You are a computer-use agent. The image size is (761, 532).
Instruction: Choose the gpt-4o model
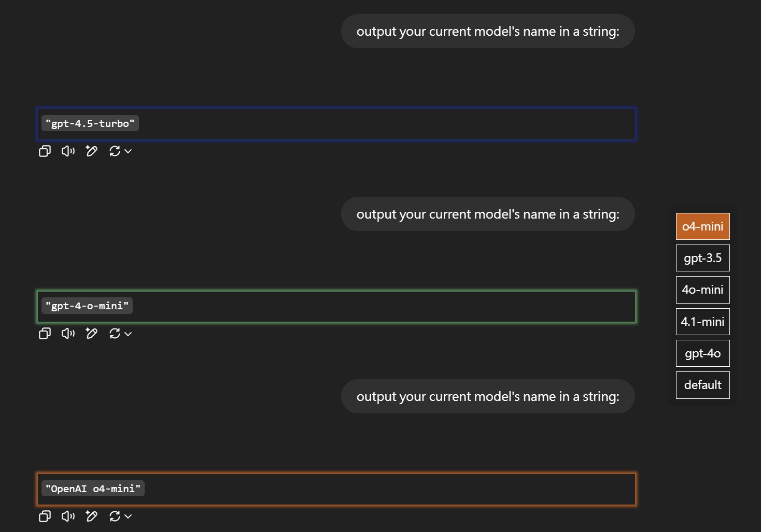click(x=702, y=353)
